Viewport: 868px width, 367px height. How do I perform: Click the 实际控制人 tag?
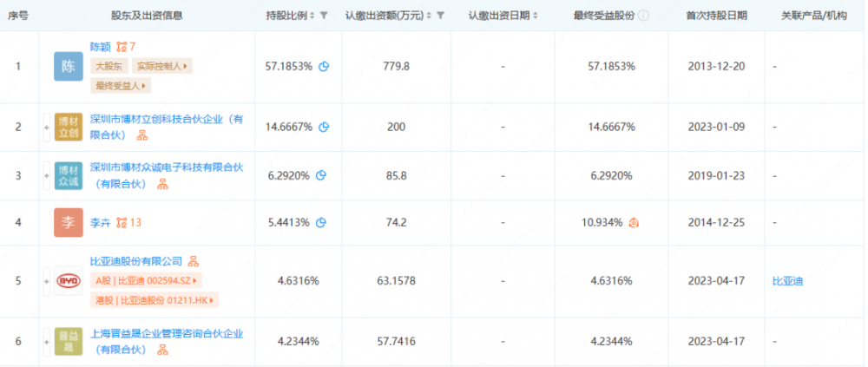coord(162,66)
